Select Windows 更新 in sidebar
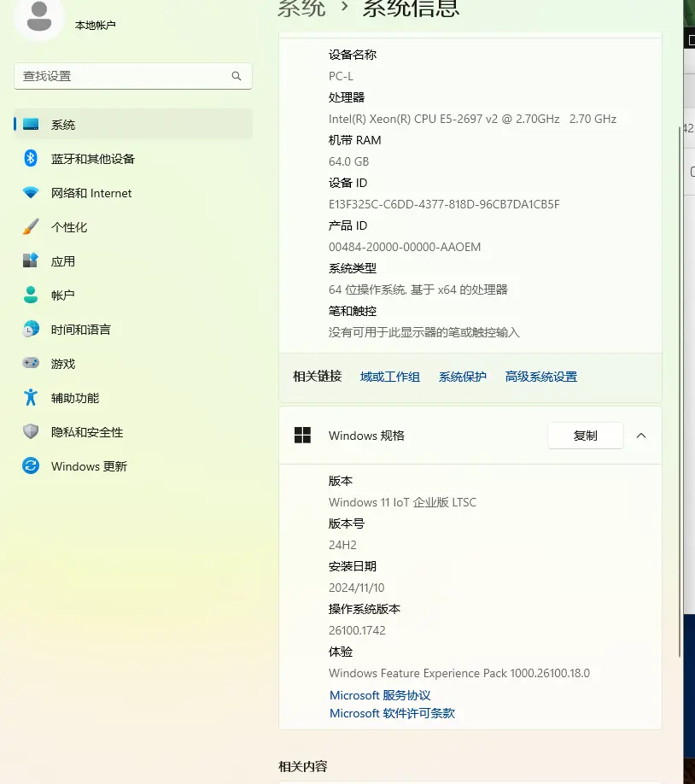Screen dimensions: 695x784 (133, 466)
